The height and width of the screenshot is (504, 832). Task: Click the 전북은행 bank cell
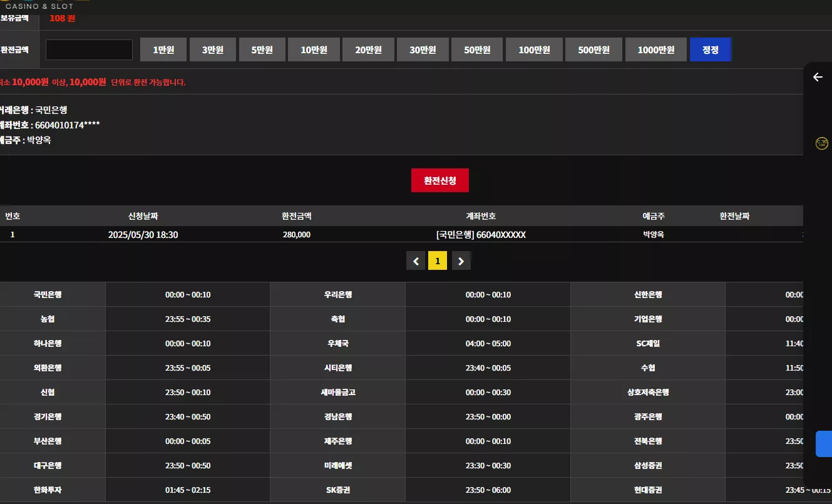pyautogui.click(x=648, y=441)
